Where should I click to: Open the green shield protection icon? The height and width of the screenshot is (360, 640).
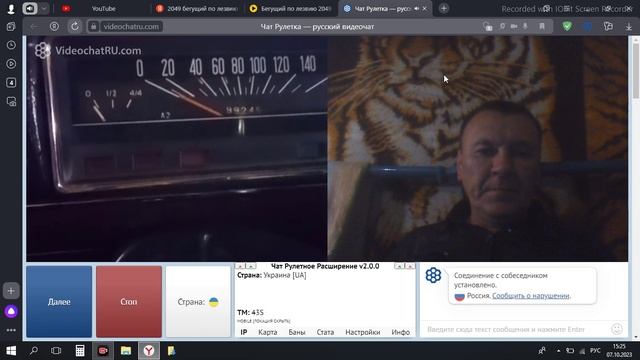tap(567, 27)
